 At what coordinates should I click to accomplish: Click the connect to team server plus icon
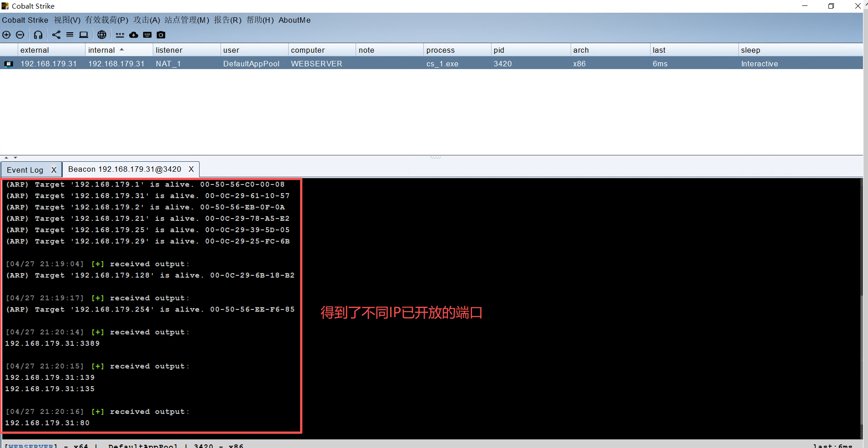[x=6, y=35]
